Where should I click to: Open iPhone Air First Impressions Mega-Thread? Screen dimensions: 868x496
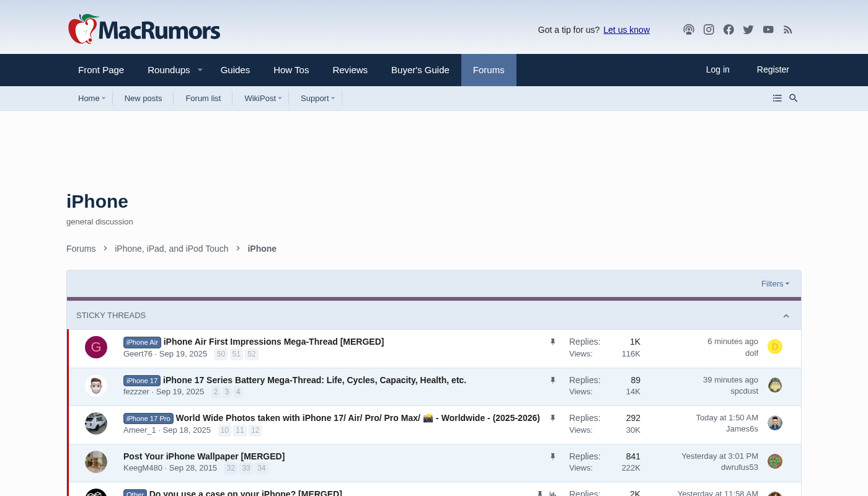coord(273,342)
